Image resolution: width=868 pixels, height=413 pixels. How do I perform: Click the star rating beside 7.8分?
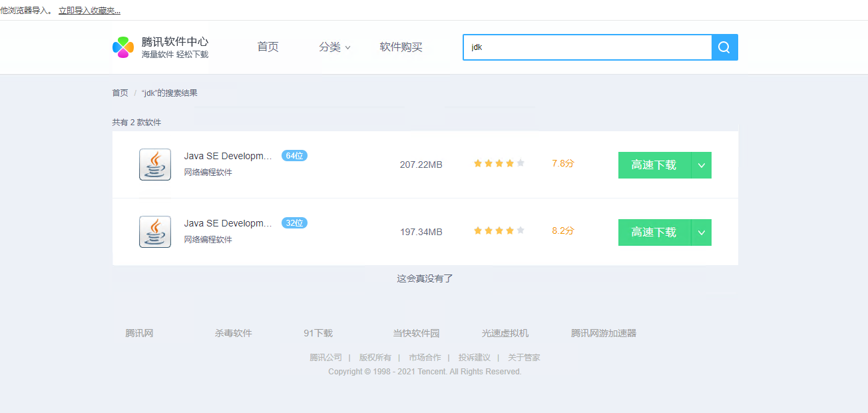coord(499,163)
